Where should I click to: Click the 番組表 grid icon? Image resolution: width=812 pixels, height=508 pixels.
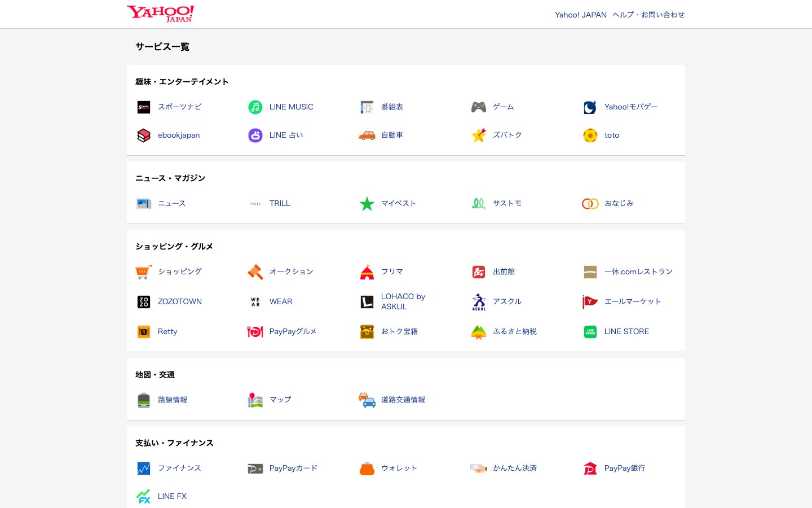367,107
